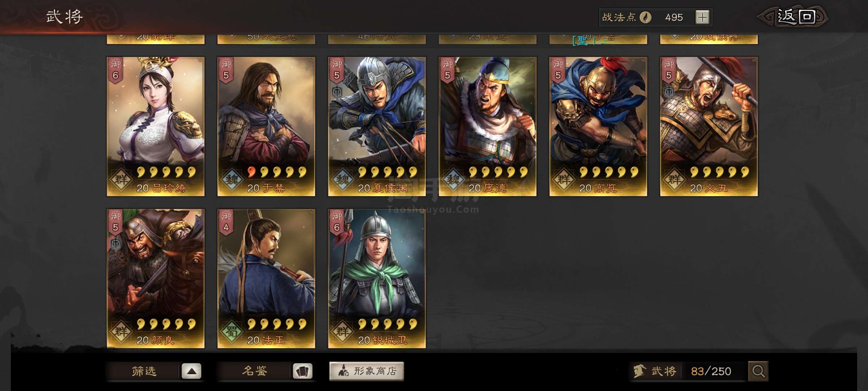Tap the troop badge on 夏侯渊 card

point(337,92)
